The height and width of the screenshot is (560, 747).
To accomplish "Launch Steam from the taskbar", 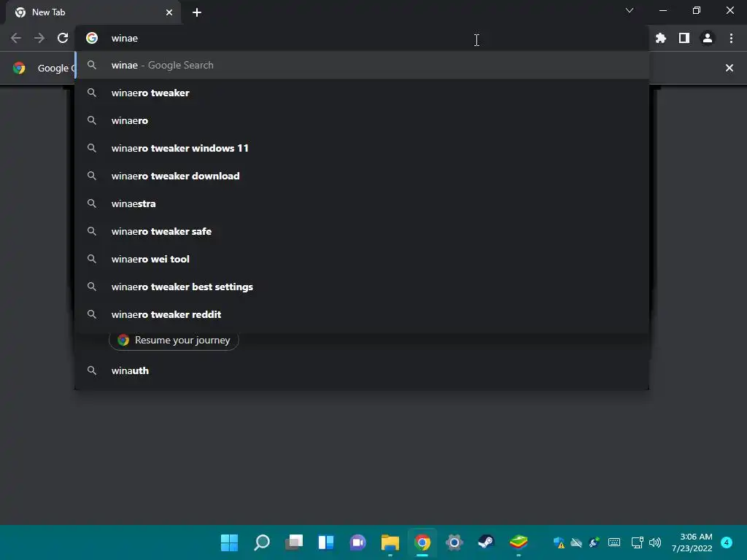I will tap(487, 542).
